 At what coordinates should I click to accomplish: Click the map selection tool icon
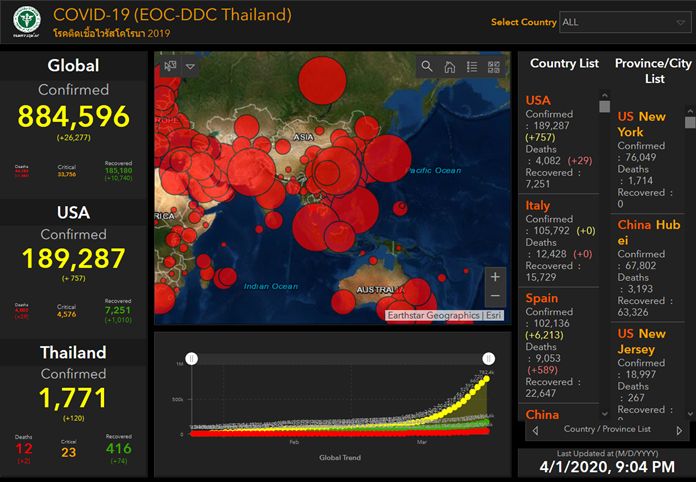click(170, 67)
